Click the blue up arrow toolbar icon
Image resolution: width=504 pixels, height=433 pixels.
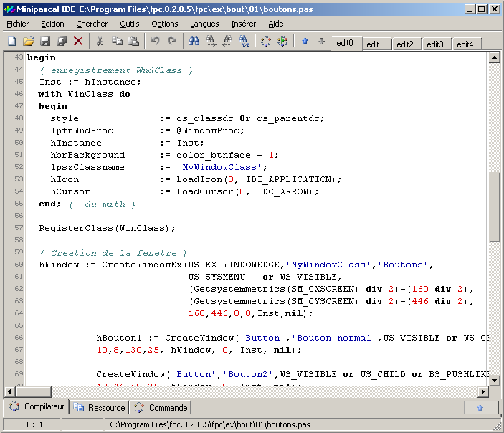pyautogui.click(x=305, y=42)
